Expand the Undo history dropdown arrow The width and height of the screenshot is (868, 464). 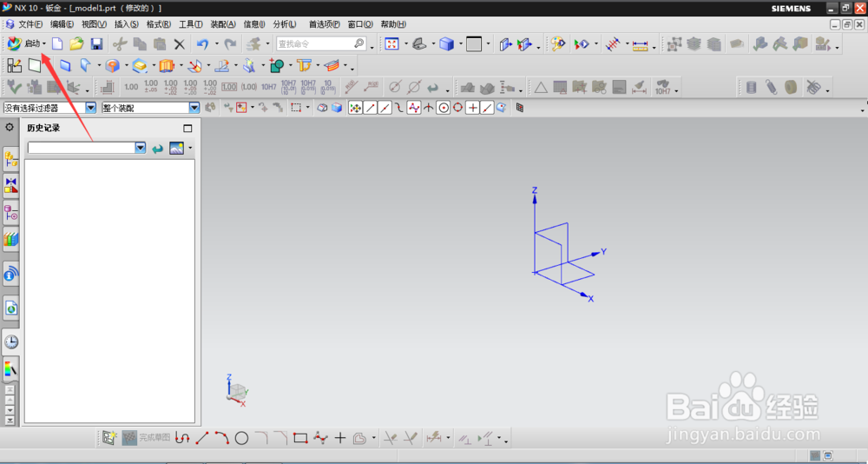coord(216,44)
